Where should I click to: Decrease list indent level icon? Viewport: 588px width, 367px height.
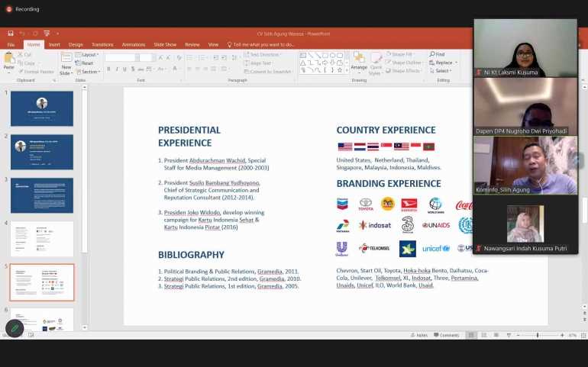[216, 58]
